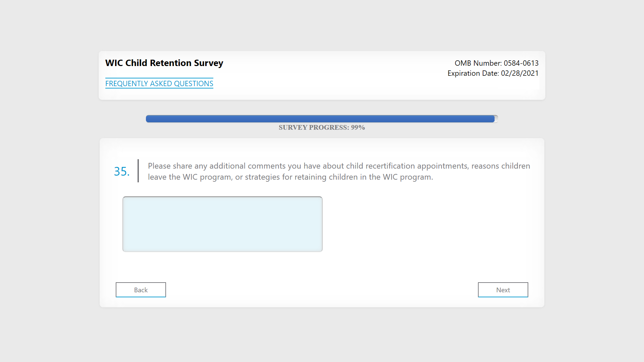Click the WIC Child Retention Survey title
The image size is (644, 362).
[x=164, y=63]
